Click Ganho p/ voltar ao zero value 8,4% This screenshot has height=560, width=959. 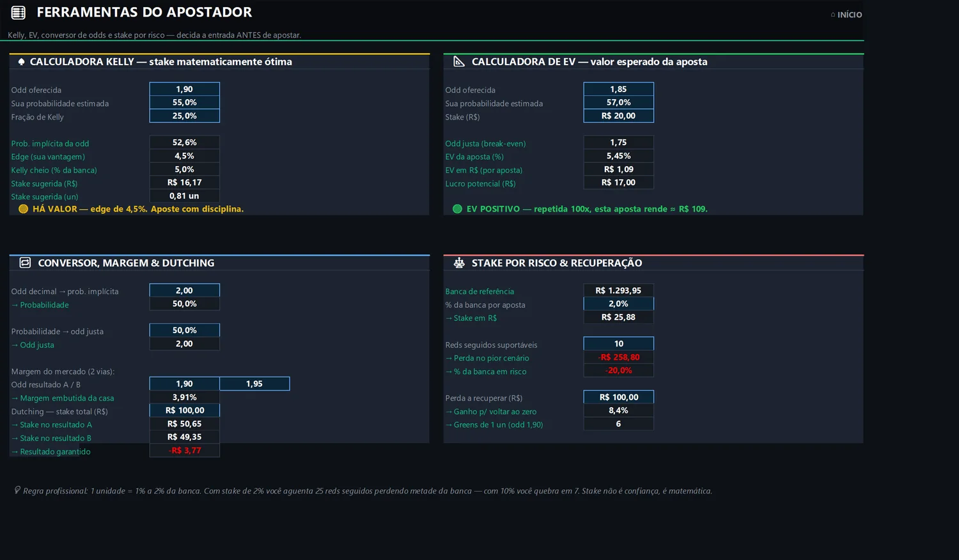619,410
